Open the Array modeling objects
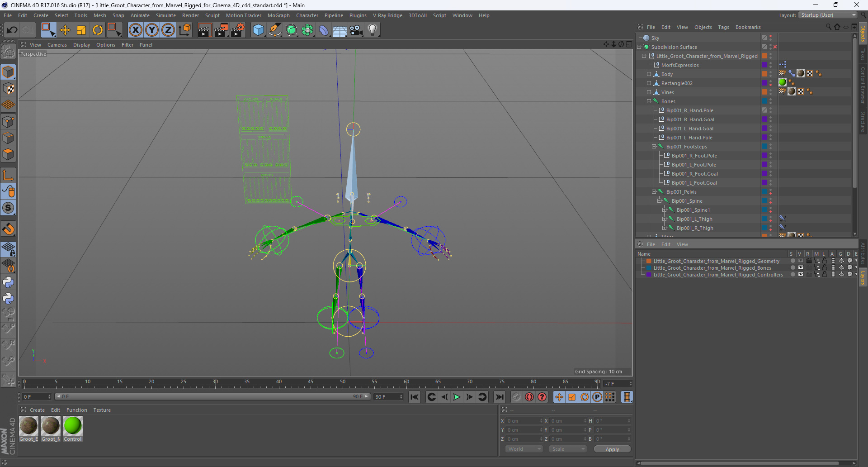This screenshot has width=868, height=467. point(307,30)
